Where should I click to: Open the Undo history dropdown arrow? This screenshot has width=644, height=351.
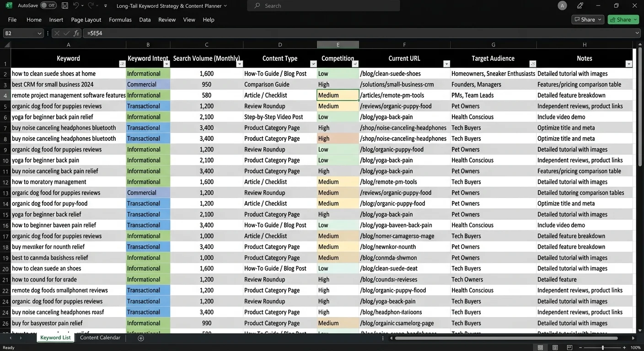tap(83, 6)
